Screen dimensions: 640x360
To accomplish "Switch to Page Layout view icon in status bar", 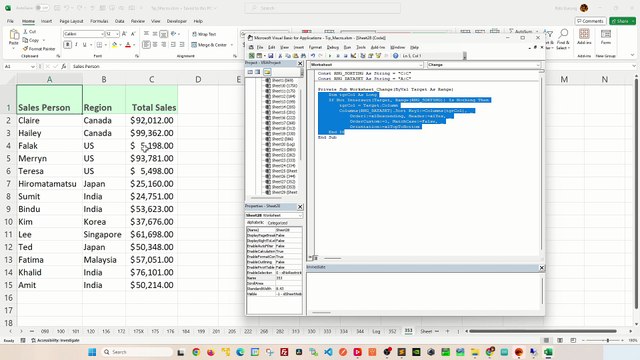I will click(x=560, y=340).
